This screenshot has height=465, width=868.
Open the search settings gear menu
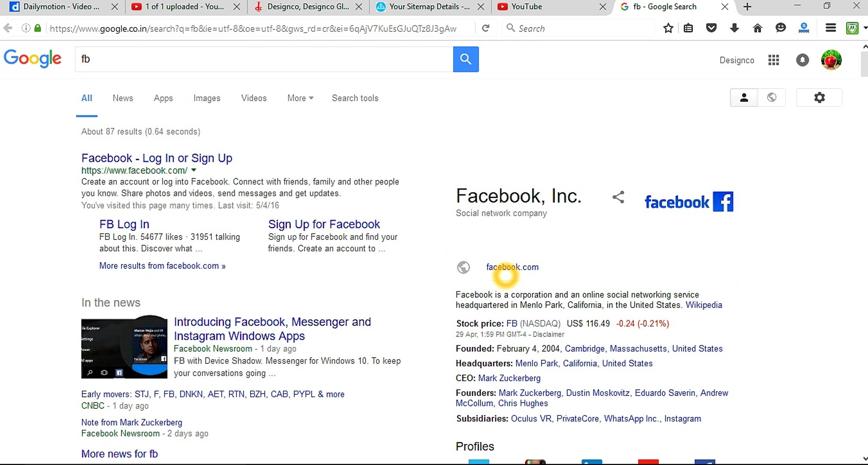tap(819, 97)
